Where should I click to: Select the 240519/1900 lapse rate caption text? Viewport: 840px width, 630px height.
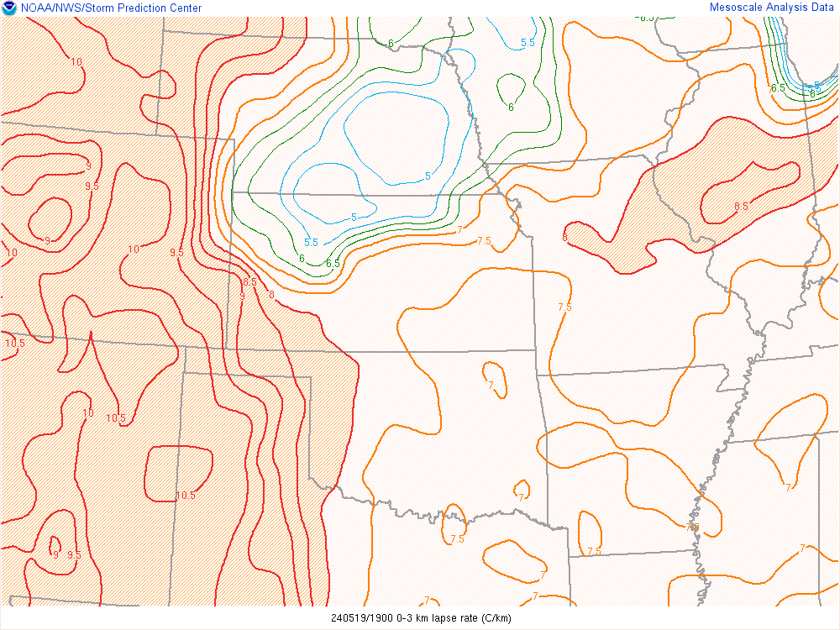coord(420,618)
